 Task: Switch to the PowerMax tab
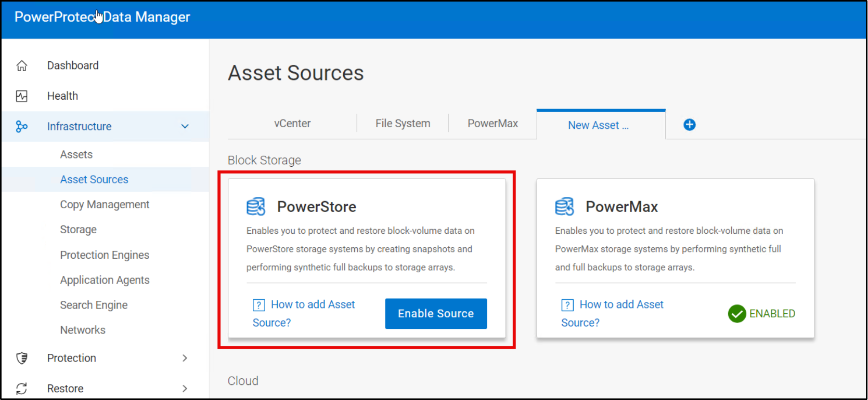pyautogui.click(x=493, y=124)
